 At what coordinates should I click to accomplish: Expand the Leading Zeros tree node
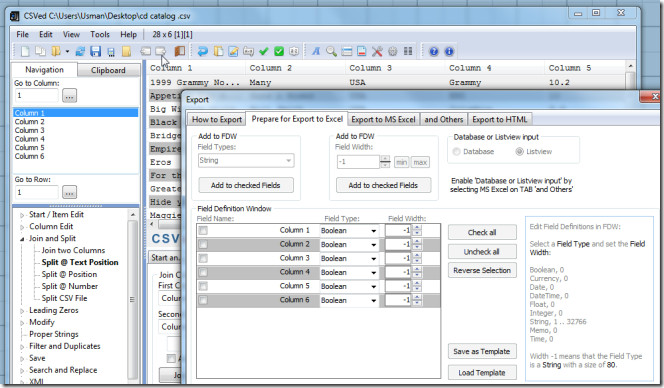22,311
